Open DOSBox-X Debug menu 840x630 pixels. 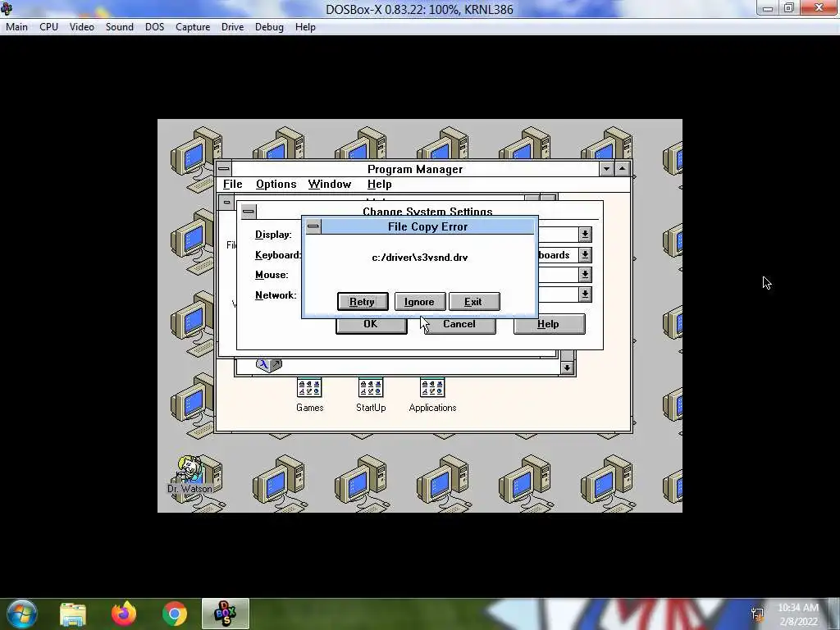pos(269,27)
